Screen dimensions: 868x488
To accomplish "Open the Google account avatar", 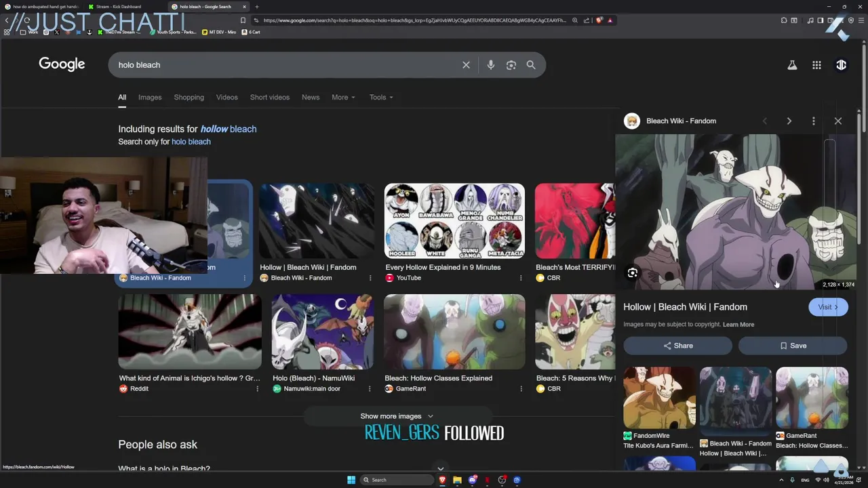I will click(x=841, y=65).
